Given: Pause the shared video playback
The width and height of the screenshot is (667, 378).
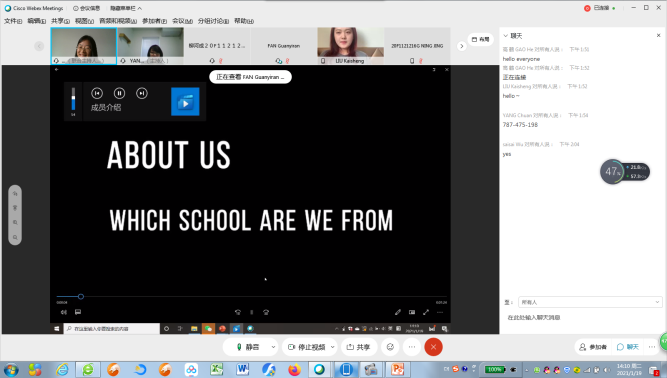Looking at the screenshot, I should coord(119,93).
